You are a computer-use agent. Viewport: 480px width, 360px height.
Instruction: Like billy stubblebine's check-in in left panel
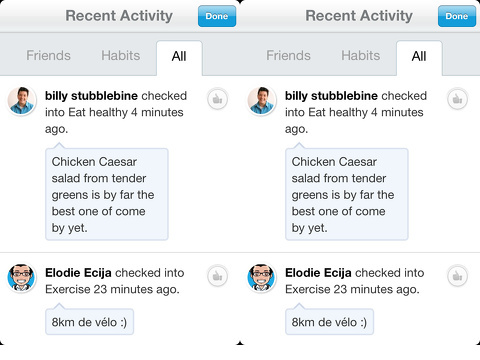point(217,99)
